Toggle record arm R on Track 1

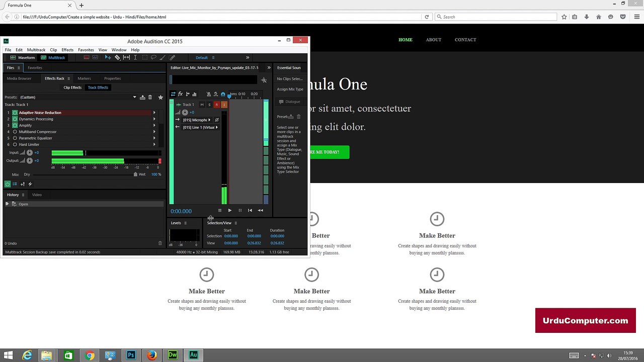click(217, 105)
